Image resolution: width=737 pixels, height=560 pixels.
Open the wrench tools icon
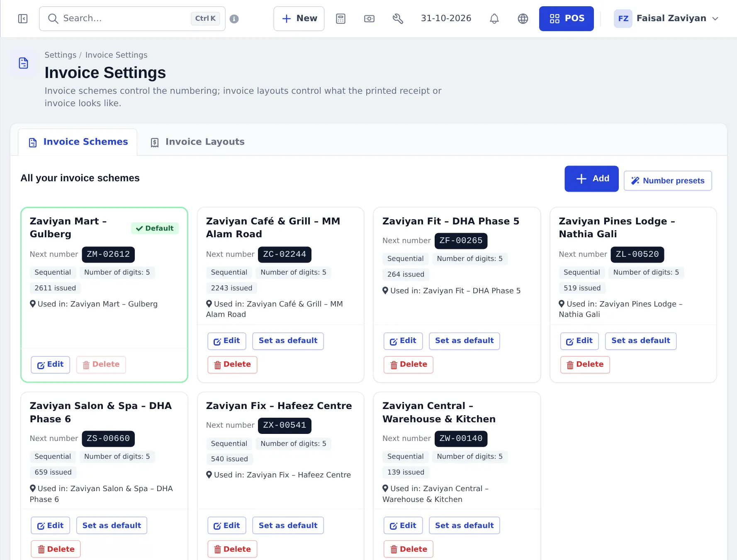[398, 19]
